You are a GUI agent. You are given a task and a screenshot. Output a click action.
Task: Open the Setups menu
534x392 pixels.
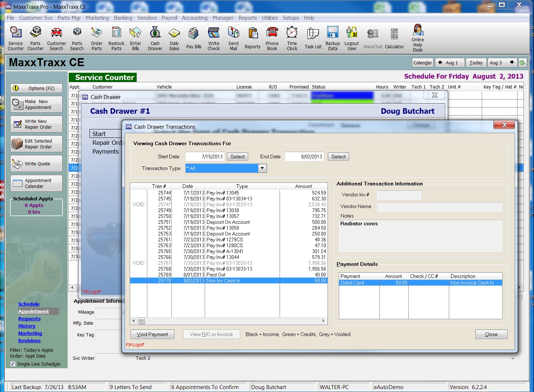pyautogui.click(x=291, y=18)
